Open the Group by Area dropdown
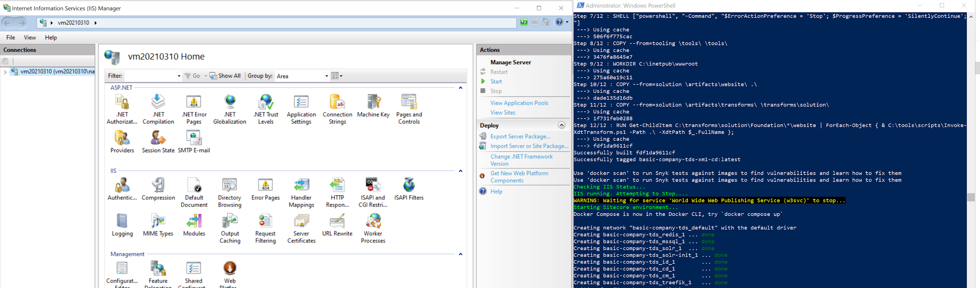 326,76
